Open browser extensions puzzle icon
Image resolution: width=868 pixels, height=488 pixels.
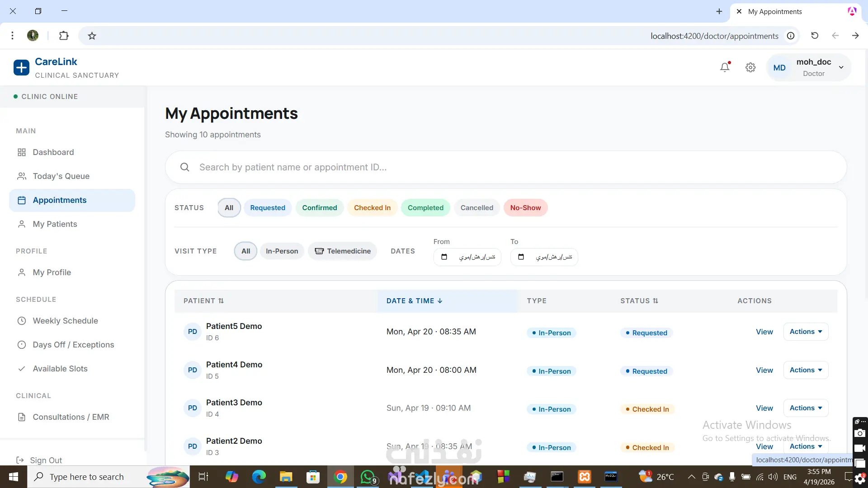tap(64, 36)
